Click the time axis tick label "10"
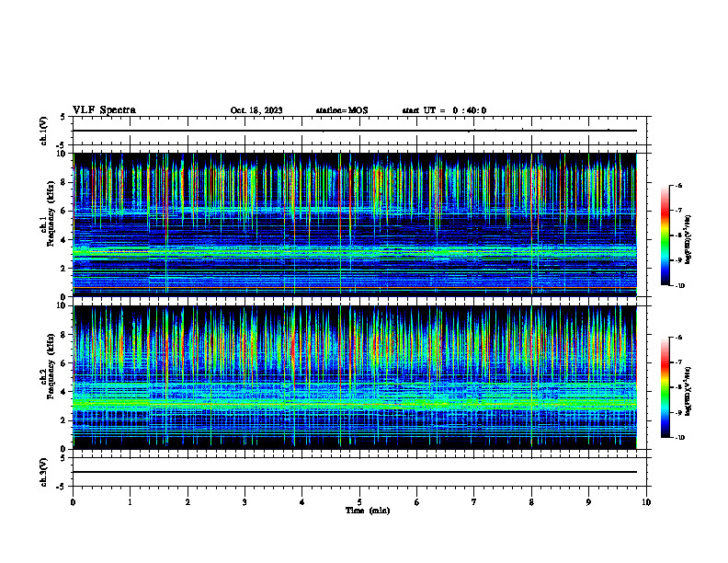The image size is (728, 563). [646, 502]
